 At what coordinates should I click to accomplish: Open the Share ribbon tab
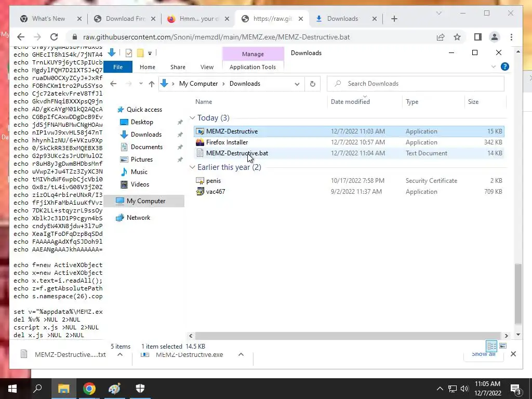point(178,67)
